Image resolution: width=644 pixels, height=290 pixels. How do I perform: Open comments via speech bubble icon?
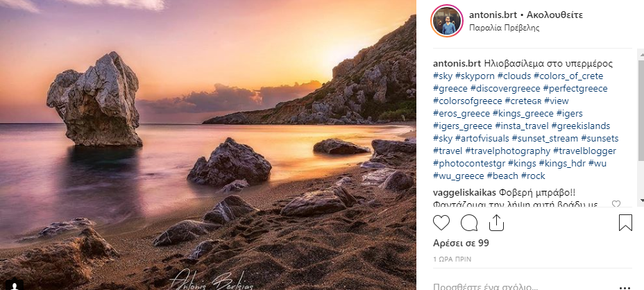pos(469,223)
